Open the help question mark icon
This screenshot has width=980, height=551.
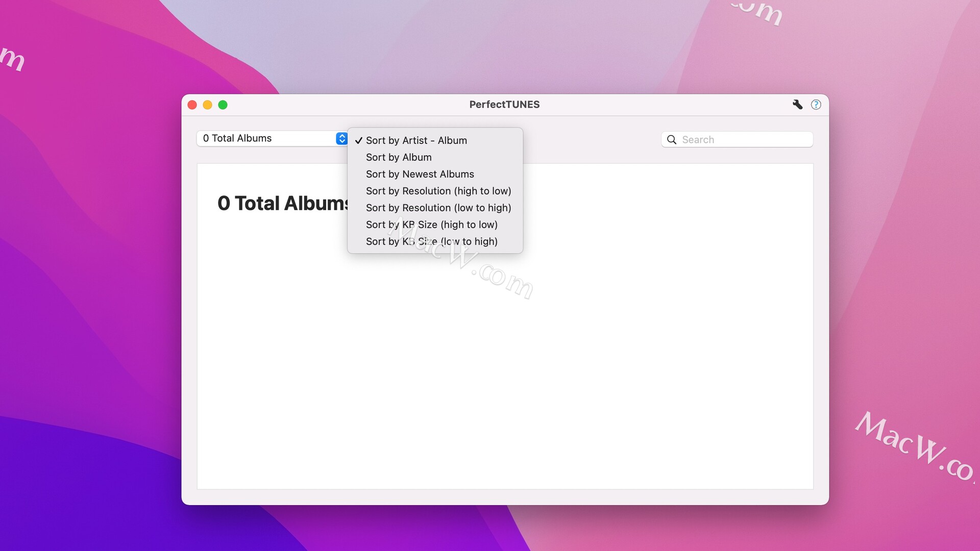(x=816, y=105)
